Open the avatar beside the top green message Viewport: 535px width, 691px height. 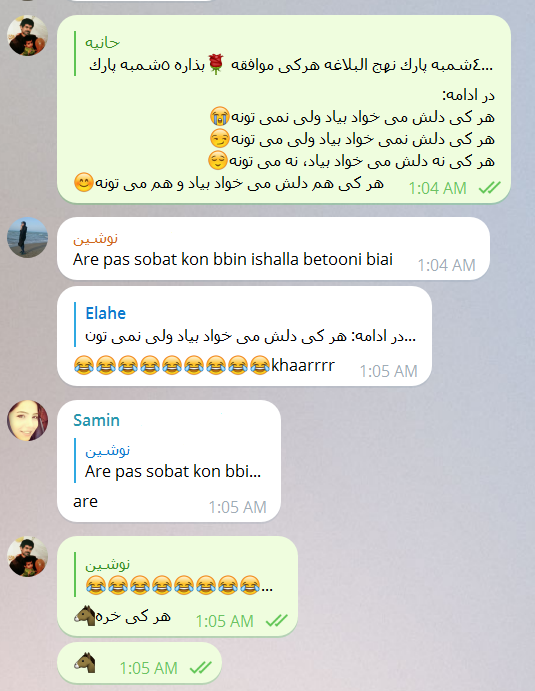tap(27, 36)
